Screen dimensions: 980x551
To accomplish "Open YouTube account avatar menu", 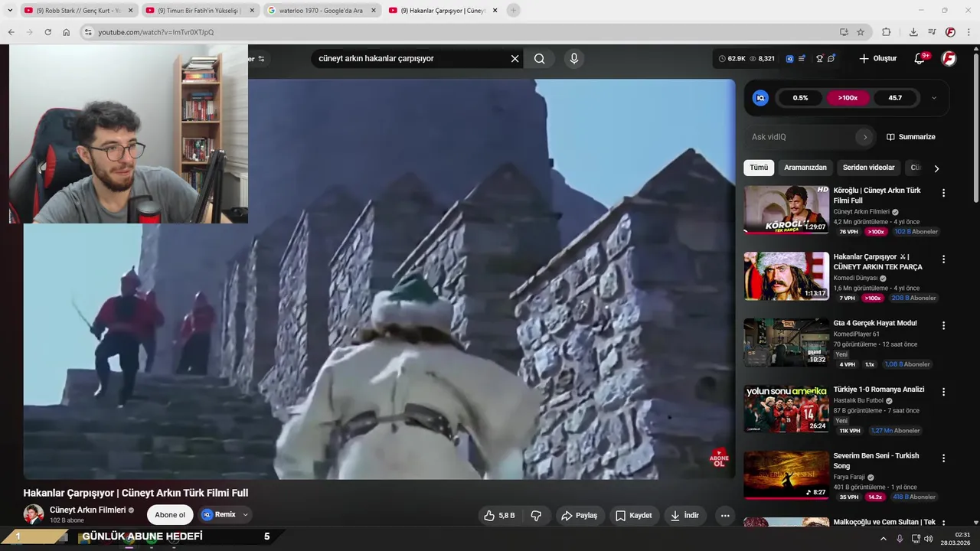I will click(949, 58).
